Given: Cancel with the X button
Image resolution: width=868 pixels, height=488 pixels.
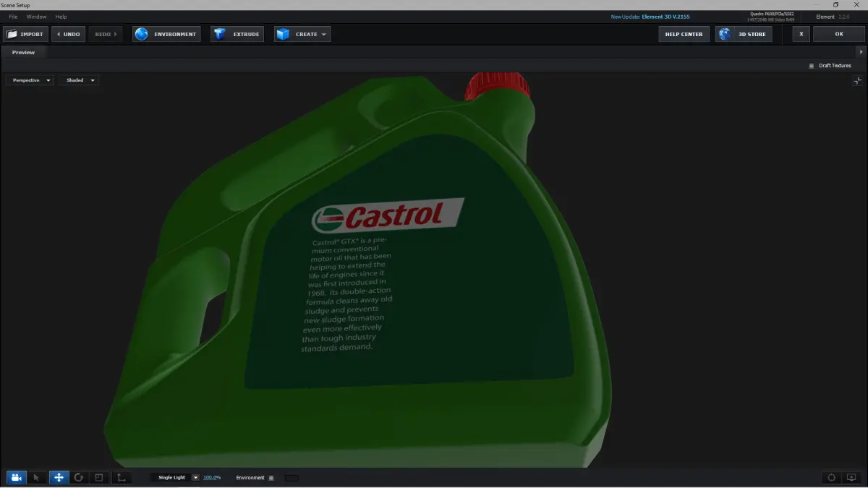Looking at the screenshot, I should [801, 34].
